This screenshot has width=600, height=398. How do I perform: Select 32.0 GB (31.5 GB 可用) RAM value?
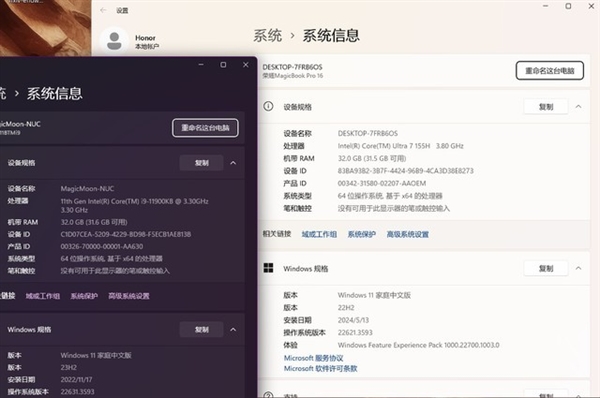[x=372, y=158]
